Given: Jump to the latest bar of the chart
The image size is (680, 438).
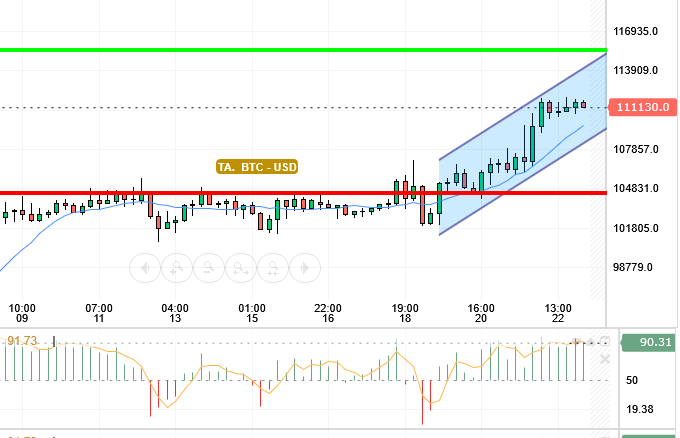Looking at the screenshot, I should 305,268.
